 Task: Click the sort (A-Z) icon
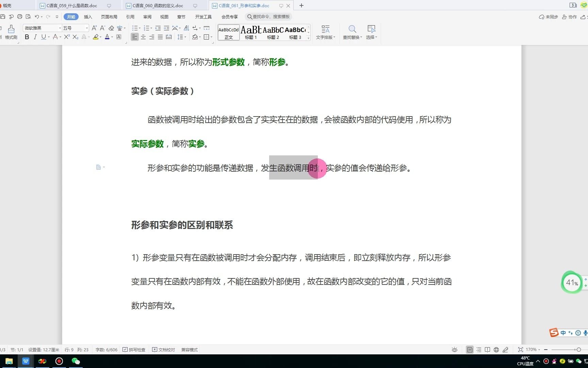tap(186, 28)
